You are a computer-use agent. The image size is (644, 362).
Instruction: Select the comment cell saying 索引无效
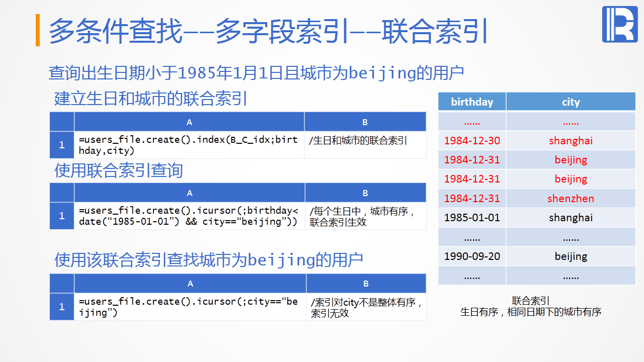pos(366,307)
